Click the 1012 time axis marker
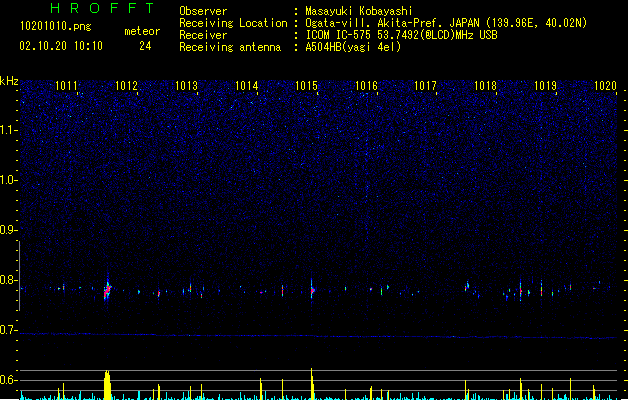Image resolution: width=629 pixels, height=400 pixels. (x=126, y=86)
